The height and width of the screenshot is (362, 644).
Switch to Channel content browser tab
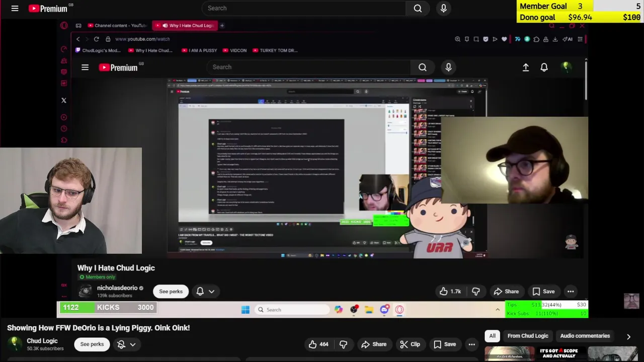(117, 25)
